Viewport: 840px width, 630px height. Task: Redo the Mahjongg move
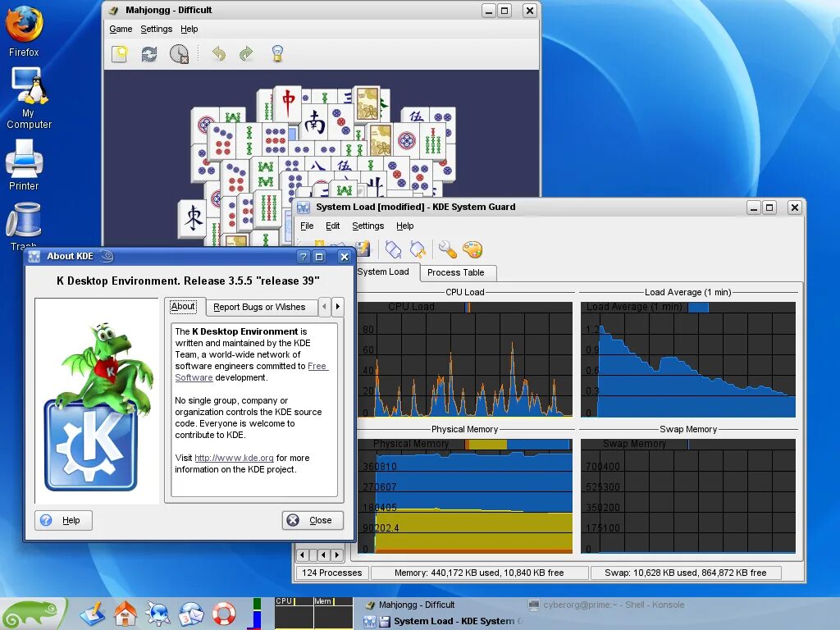coord(246,53)
